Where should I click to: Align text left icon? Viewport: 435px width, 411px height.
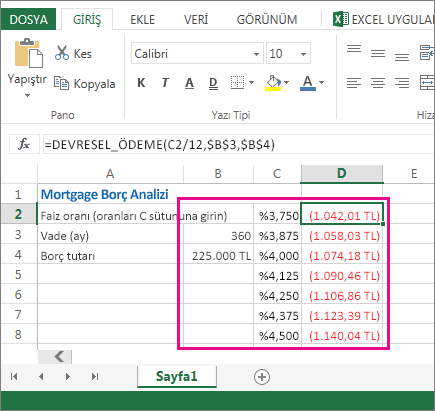(354, 83)
